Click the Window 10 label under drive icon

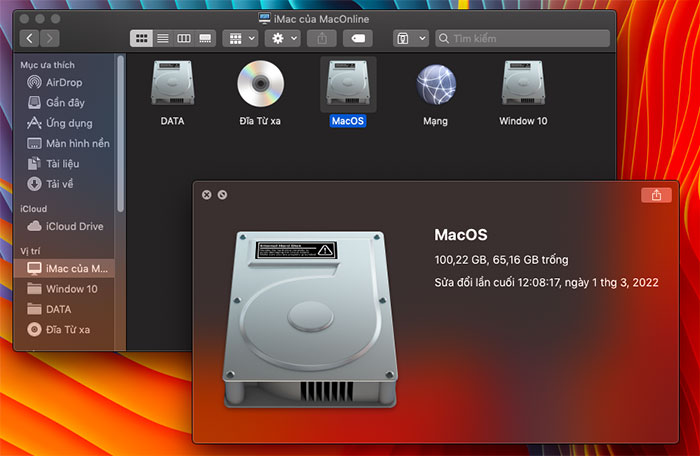click(523, 121)
